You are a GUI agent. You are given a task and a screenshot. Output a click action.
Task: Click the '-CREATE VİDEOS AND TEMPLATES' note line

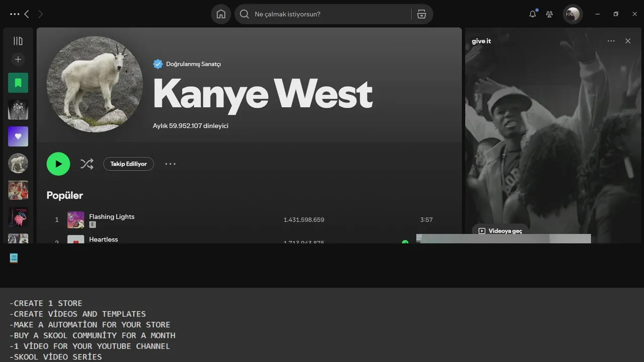point(77,314)
